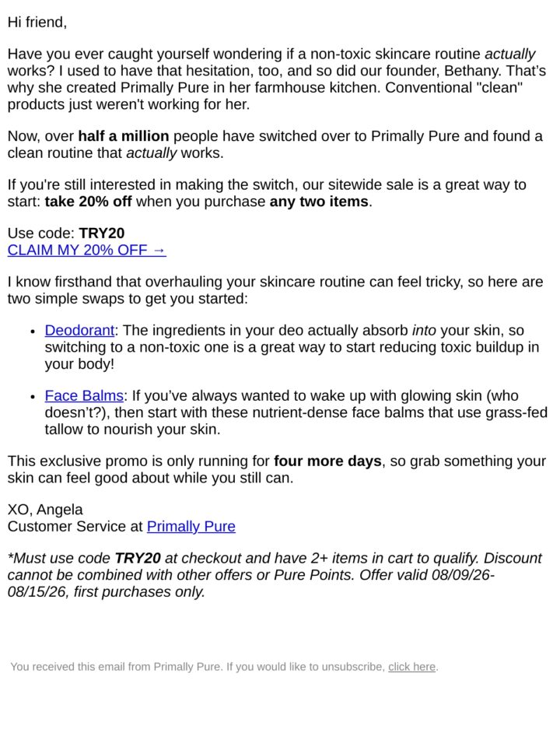The height and width of the screenshot is (747, 560).
Task: Open the Face Balms link
Action: pos(84,395)
